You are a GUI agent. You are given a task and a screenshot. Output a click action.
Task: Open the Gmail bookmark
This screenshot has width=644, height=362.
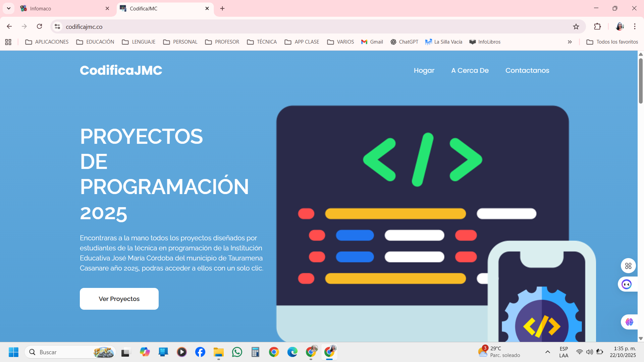point(372,42)
